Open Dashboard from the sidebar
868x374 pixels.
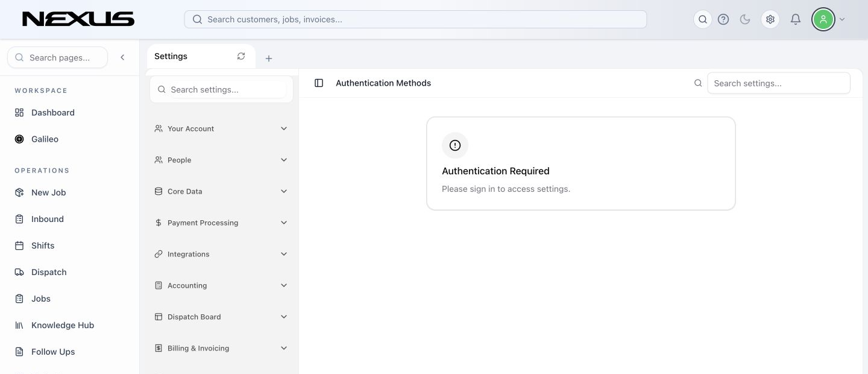(53, 113)
